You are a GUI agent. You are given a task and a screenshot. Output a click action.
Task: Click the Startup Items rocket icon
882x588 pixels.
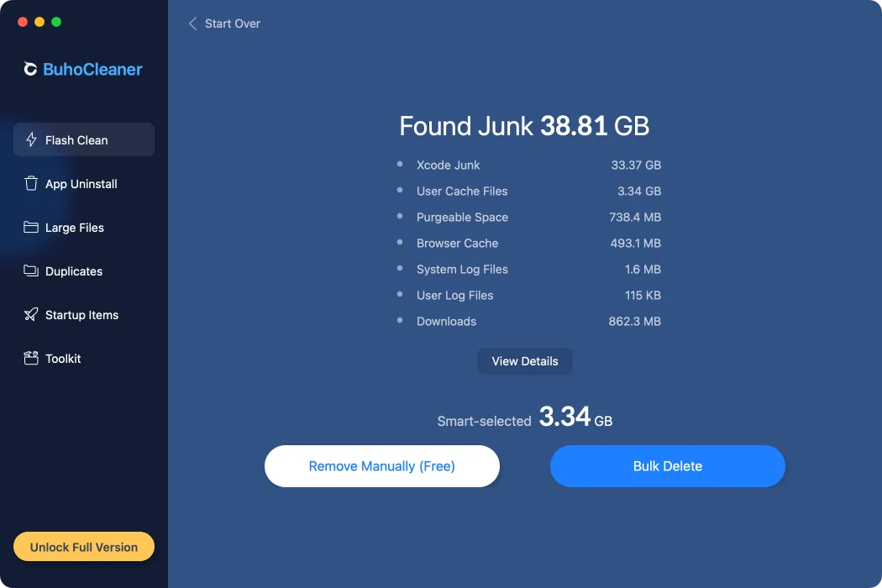pyautogui.click(x=31, y=314)
